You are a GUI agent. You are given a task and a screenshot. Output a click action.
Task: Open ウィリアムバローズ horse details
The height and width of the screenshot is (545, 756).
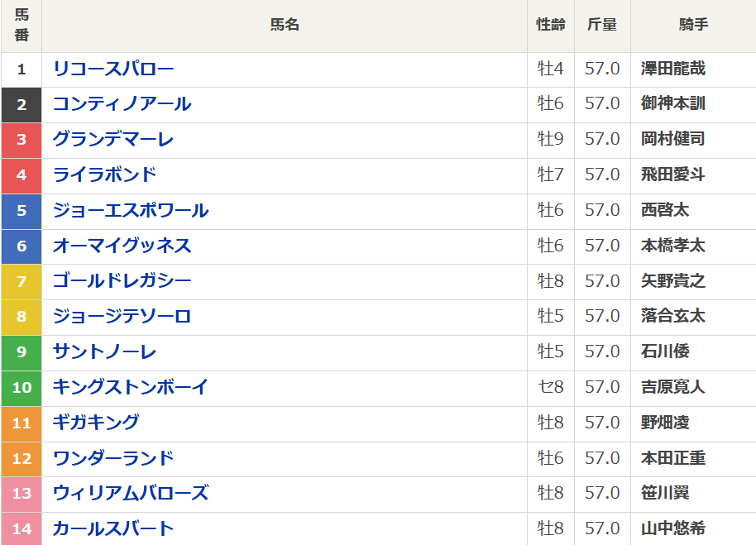(131, 494)
